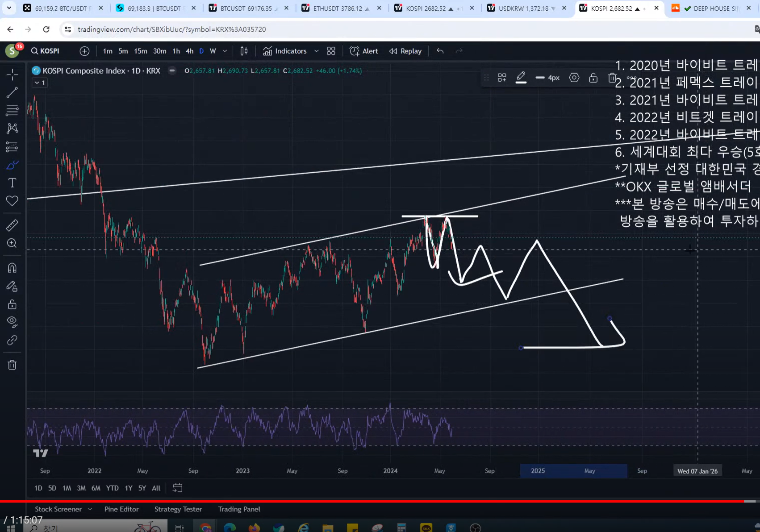Switch to the DEEP HOUSE browser tab
This screenshot has width=760, height=532.
click(x=711, y=8)
